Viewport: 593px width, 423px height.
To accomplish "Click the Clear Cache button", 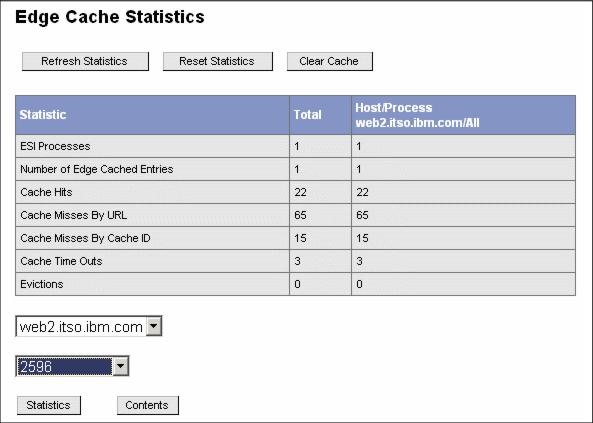I will (x=329, y=61).
